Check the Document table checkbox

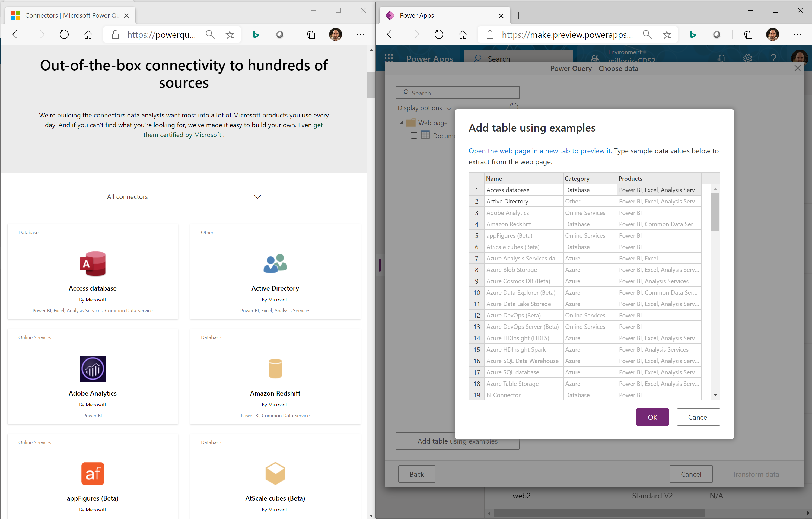[414, 136]
